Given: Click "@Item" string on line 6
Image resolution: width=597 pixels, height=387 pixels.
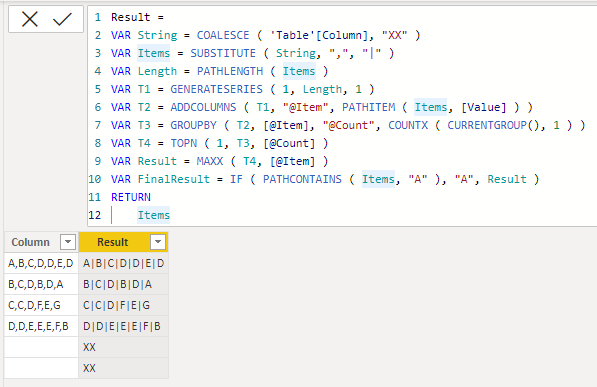Looking at the screenshot, I should pos(306,107).
